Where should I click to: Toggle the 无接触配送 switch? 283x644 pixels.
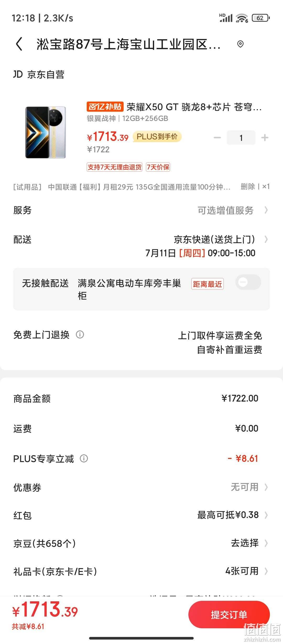pos(248,282)
